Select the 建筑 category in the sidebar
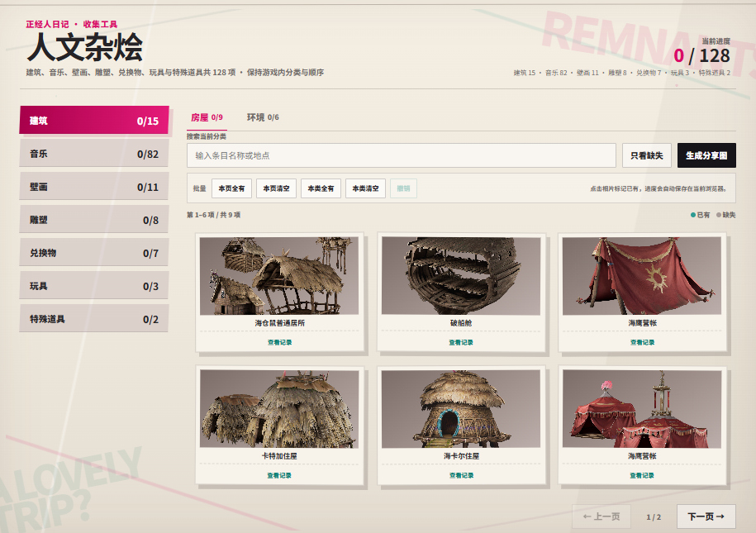This screenshot has width=756, height=533. (x=94, y=120)
